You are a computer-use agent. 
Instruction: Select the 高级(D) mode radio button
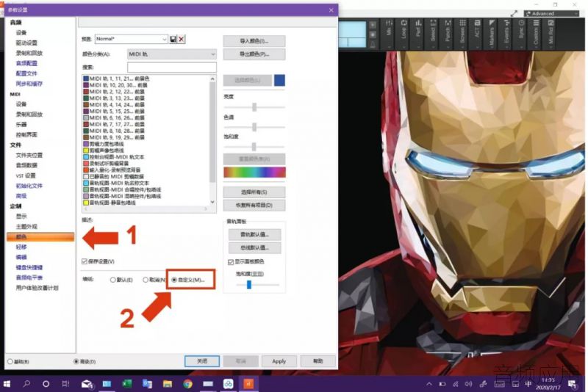[76, 361]
